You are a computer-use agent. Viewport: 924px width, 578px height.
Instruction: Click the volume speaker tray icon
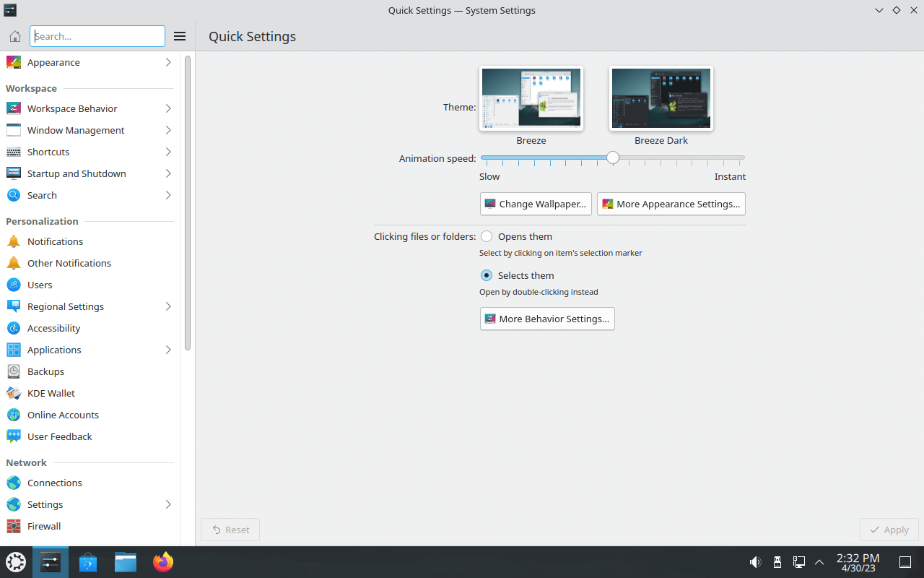[x=755, y=561]
